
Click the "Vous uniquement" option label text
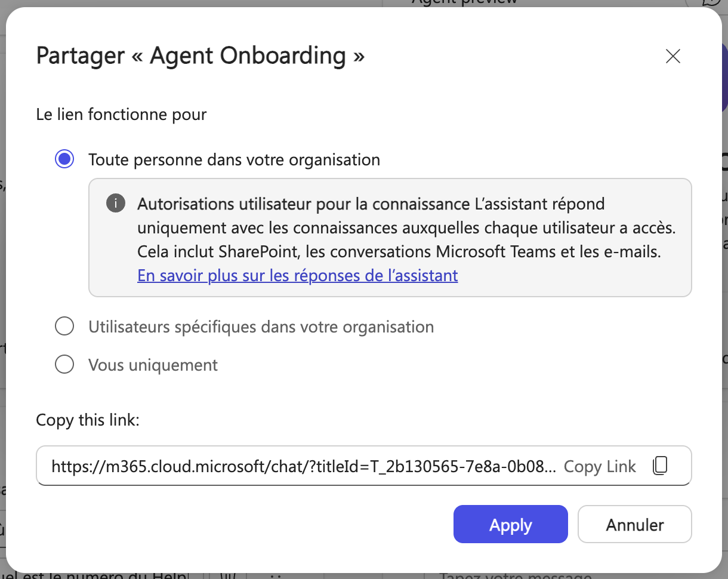pyautogui.click(x=153, y=364)
